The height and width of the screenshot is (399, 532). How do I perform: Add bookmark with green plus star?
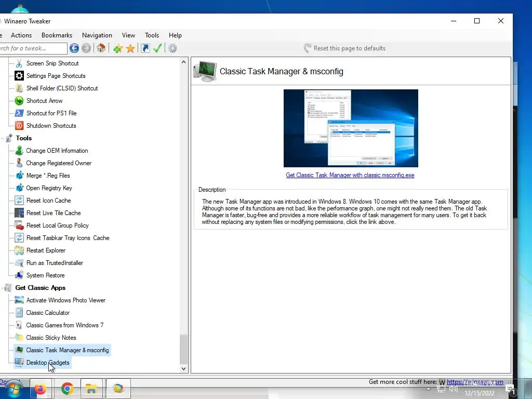118,48
